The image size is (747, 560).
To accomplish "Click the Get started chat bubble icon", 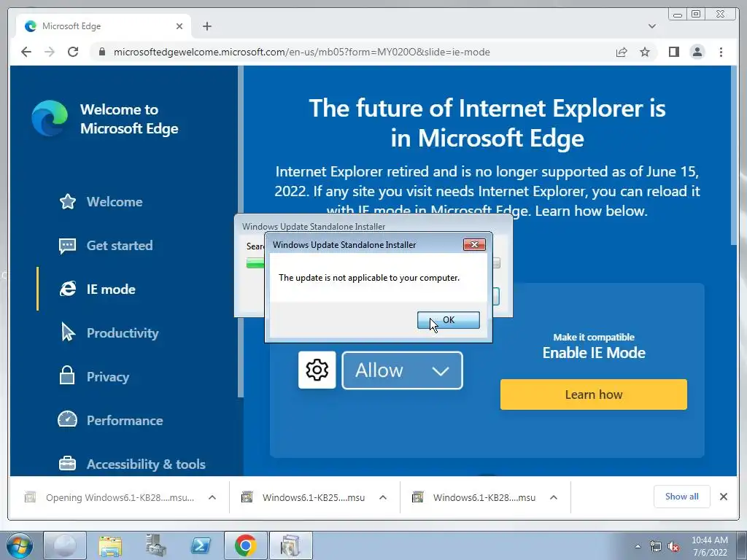I will click(67, 246).
